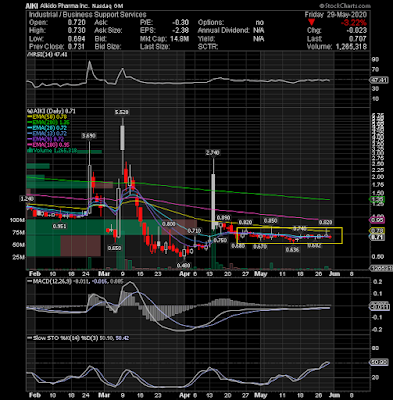Click the Ask Size label
Viewport: 393px width, 400px height.
point(108,31)
